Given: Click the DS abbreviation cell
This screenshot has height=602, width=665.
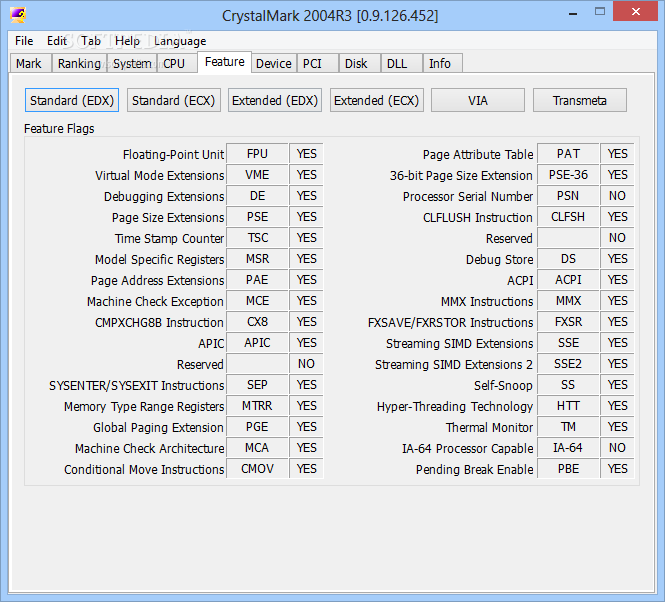Looking at the screenshot, I should click(x=568, y=259).
